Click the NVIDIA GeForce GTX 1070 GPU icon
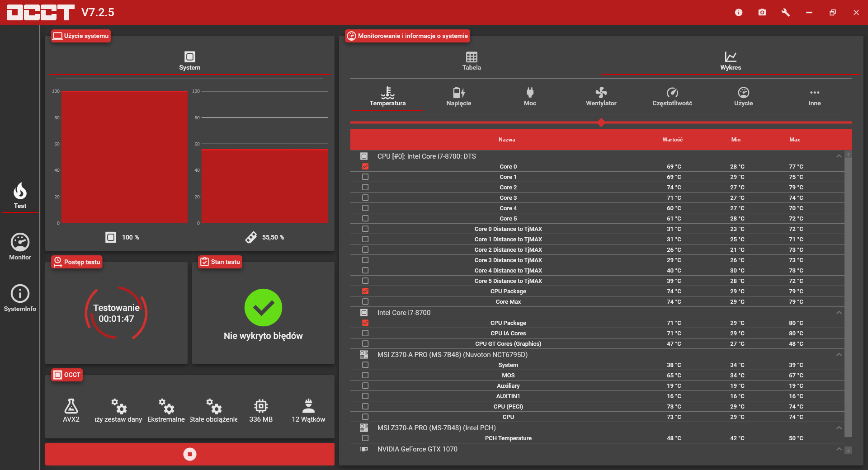 click(x=364, y=449)
